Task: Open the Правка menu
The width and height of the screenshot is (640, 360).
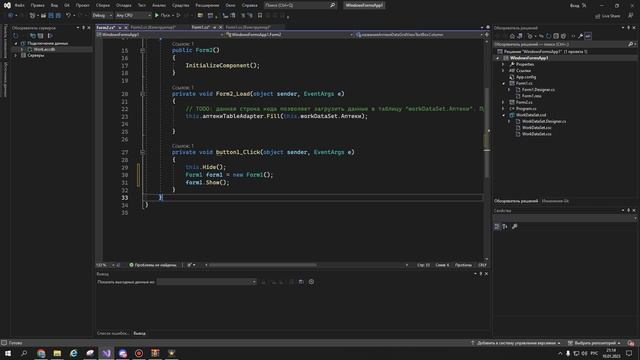Action: click(x=38, y=5)
